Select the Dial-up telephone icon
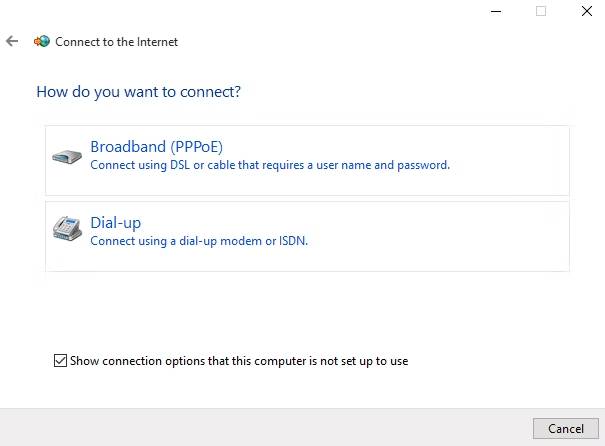605x446 pixels. [x=67, y=228]
